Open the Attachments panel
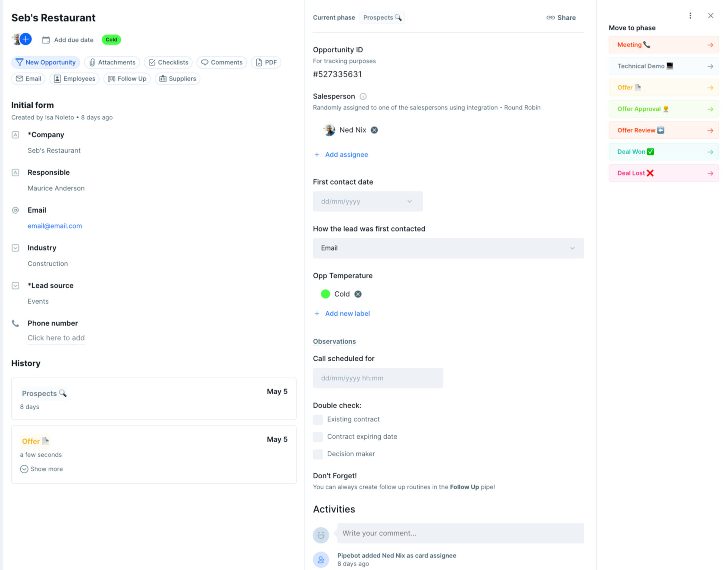This screenshot has width=728, height=570. point(112,62)
